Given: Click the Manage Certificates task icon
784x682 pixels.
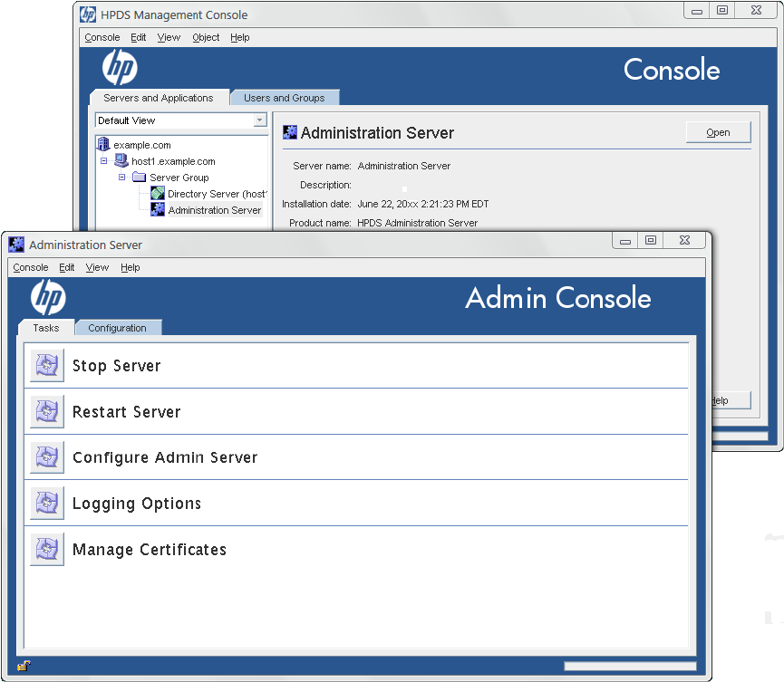Looking at the screenshot, I should pyautogui.click(x=47, y=549).
